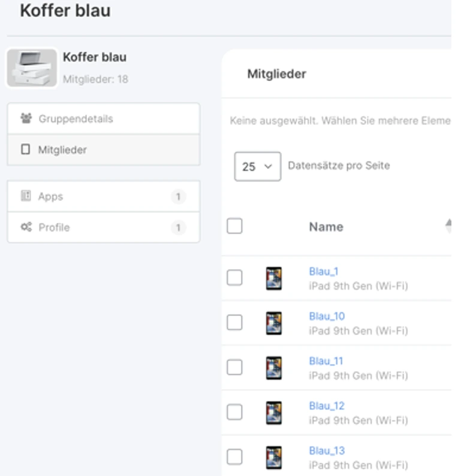Click the iPad icon next to Blau_12

273,412
